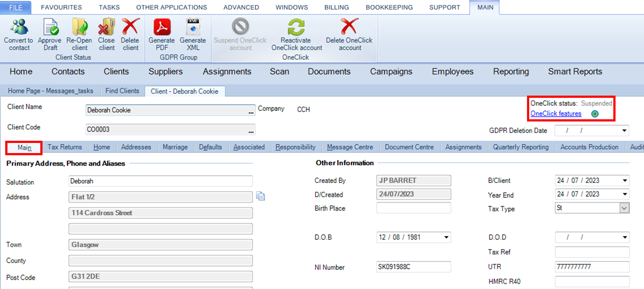Click the Convert to contact icon
This screenshot has width=644, height=289.
tap(18, 27)
